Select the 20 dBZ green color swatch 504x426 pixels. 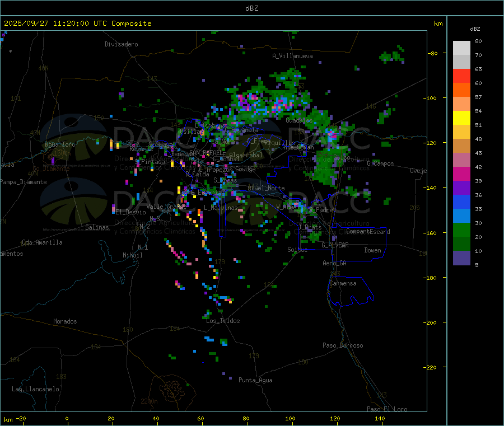click(461, 230)
